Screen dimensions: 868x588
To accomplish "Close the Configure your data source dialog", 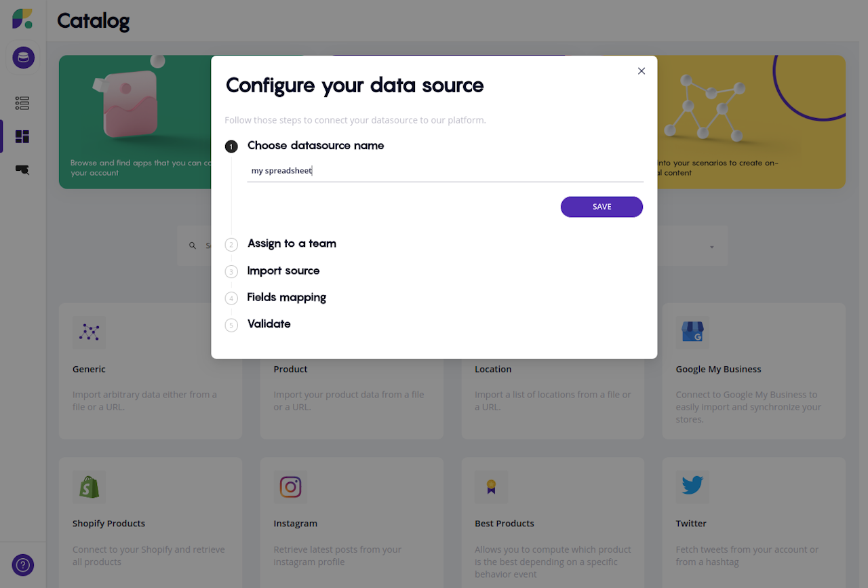I will pyautogui.click(x=642, y=71).
